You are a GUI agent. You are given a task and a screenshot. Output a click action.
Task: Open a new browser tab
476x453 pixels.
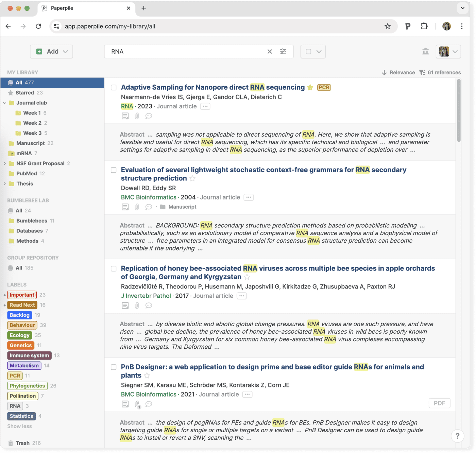point(143,8)
